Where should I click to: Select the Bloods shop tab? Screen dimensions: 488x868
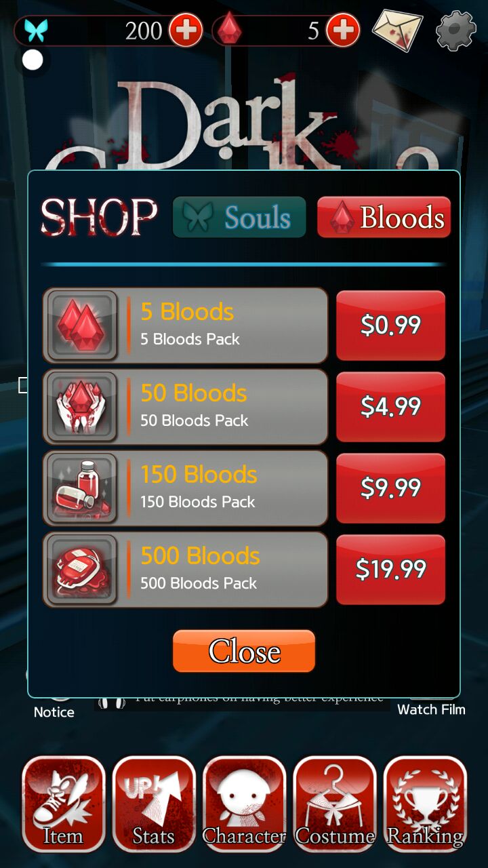[x=384, y=217]
